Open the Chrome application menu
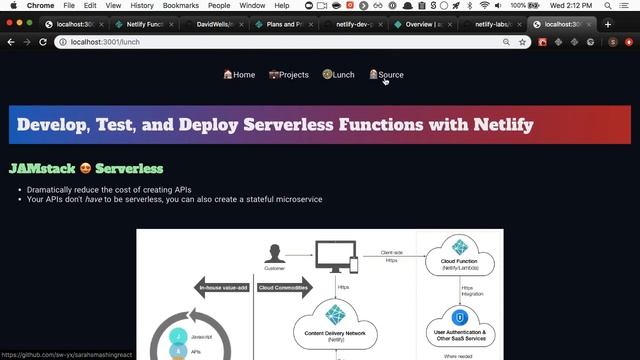Screen dimensions: 640x360 (x=40, y=6)
